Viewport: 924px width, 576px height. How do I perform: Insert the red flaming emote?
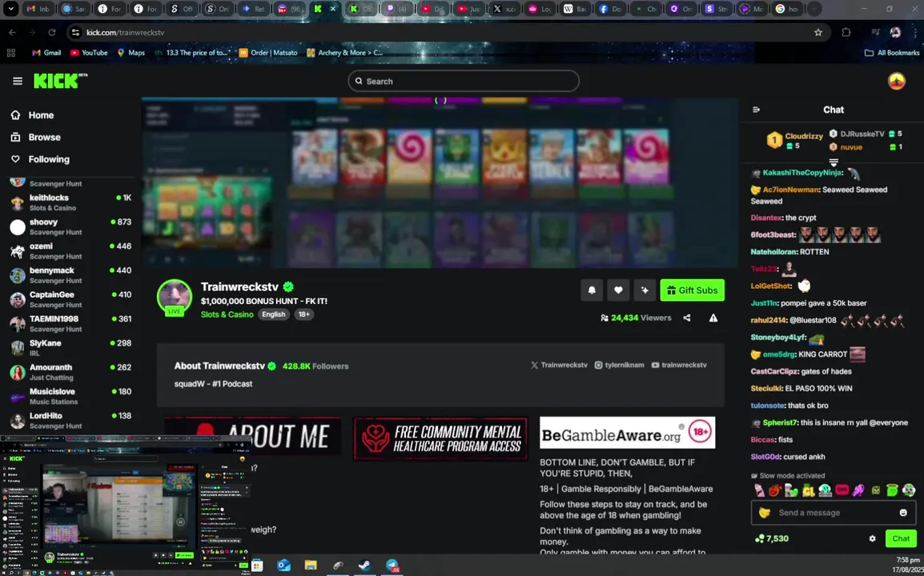775,490
